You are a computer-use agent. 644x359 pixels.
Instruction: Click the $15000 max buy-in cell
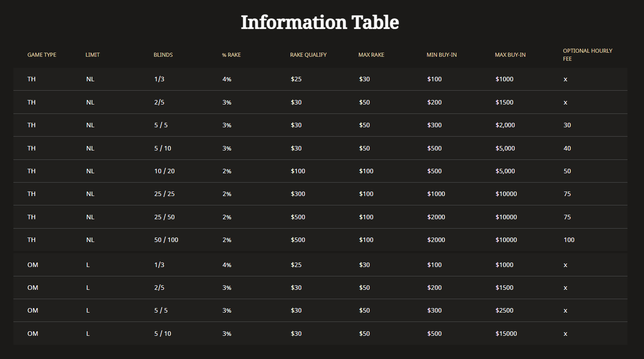tap(506, 334)
